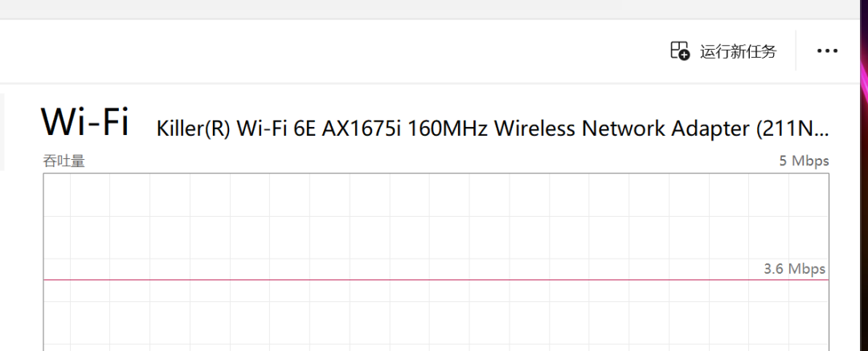
Task: Open the three-dots more options menu
Action: click(x=827, y=51)
